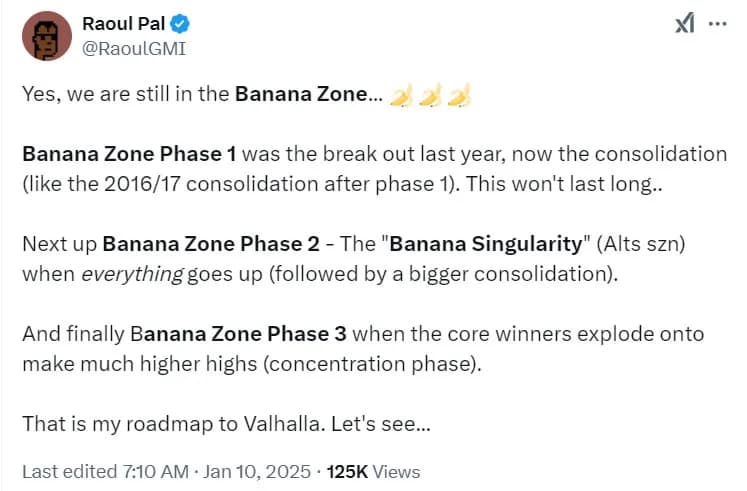
Task: Click the first banana emoji
Action: pyautogui.click(x=401, y=96)
